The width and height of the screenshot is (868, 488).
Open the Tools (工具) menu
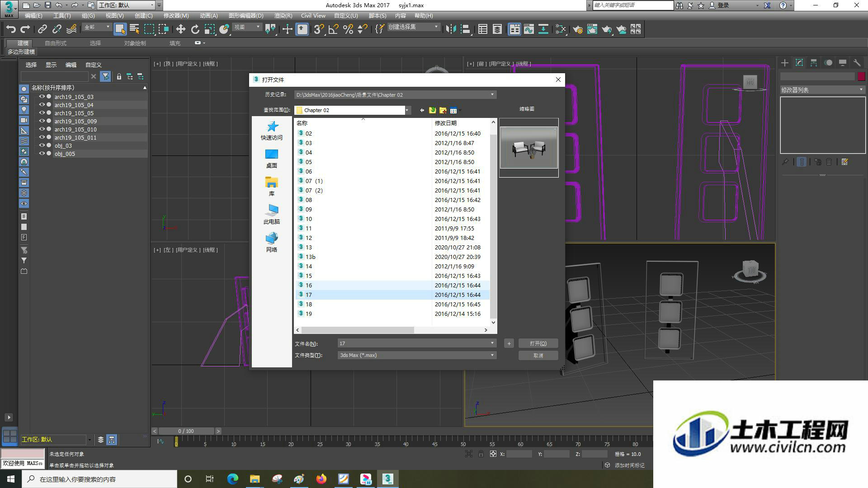[x=62, y=15]
